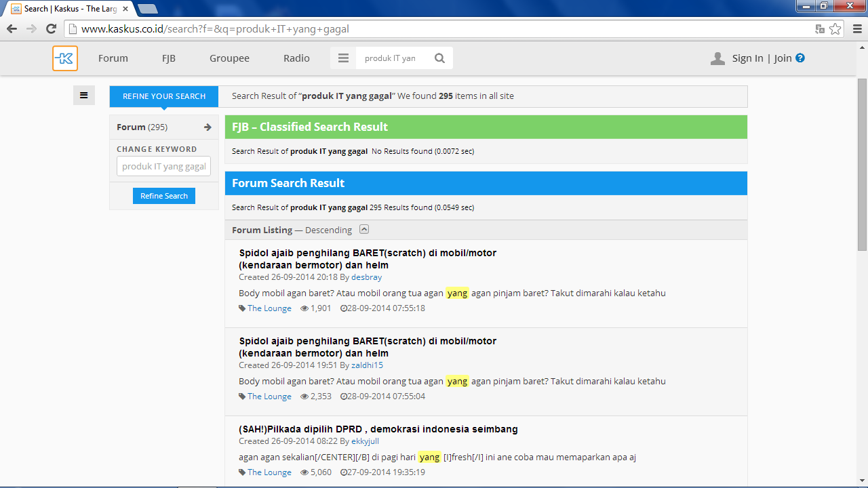
Task: Close the Kaskus browser tab
Action: point(125,9)
